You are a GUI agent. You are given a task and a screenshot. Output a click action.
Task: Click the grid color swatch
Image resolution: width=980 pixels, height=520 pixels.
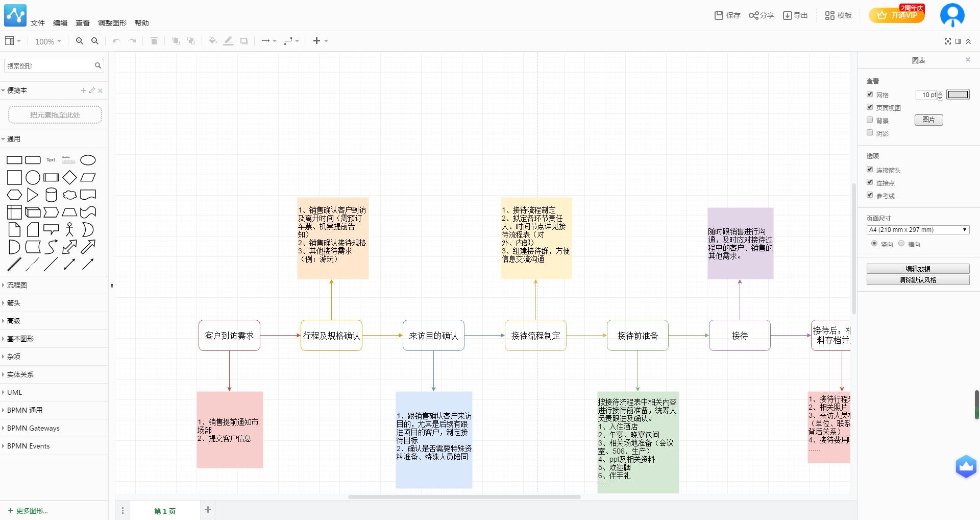958,94
